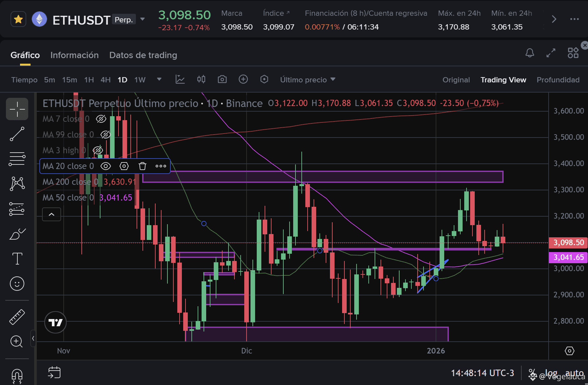The height and width of the screenshot is (385, 588).
Task: Open the technical indicators menu
Action: 180,79
